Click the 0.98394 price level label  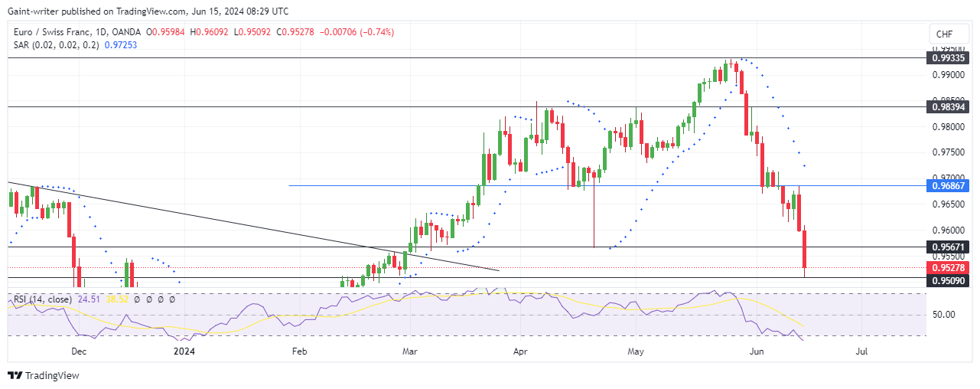click(x=949, y=107)
